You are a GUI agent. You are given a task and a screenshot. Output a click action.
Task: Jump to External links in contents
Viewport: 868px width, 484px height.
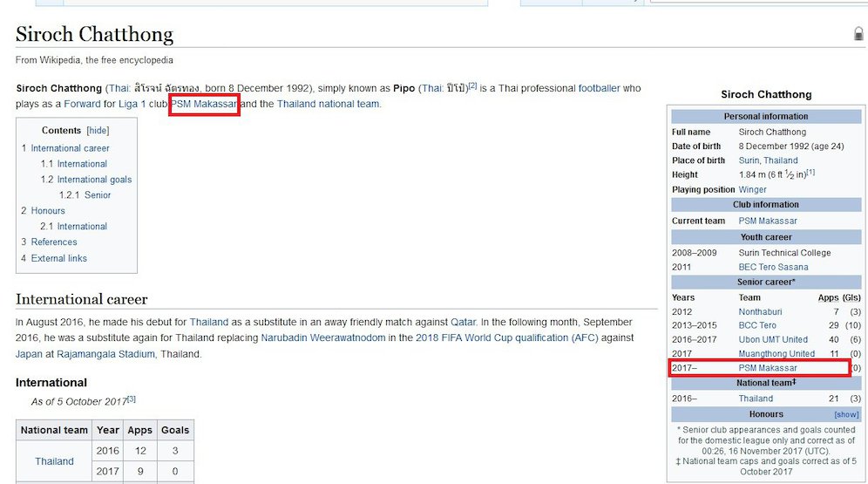tap(58, 258)
